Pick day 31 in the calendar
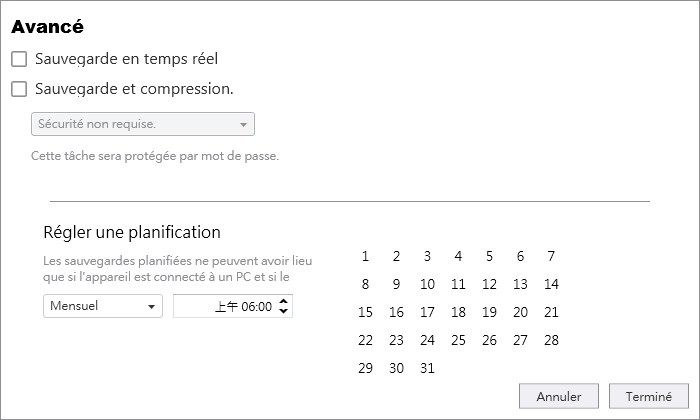Screen dimensions: 700x420 [427, 369]
